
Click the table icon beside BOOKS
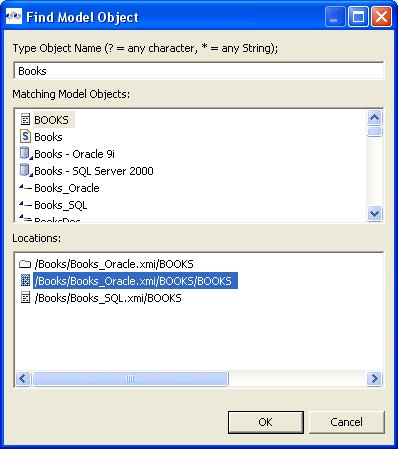tap(25, 120)
